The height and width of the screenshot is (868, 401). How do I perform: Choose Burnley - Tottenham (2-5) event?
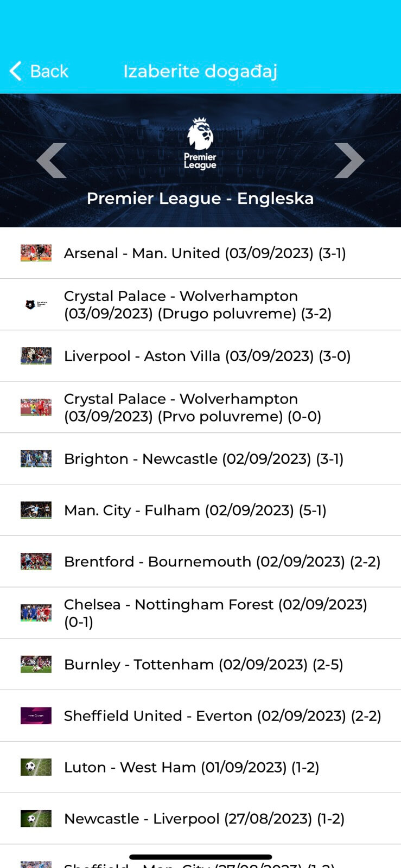pos(203,665)
